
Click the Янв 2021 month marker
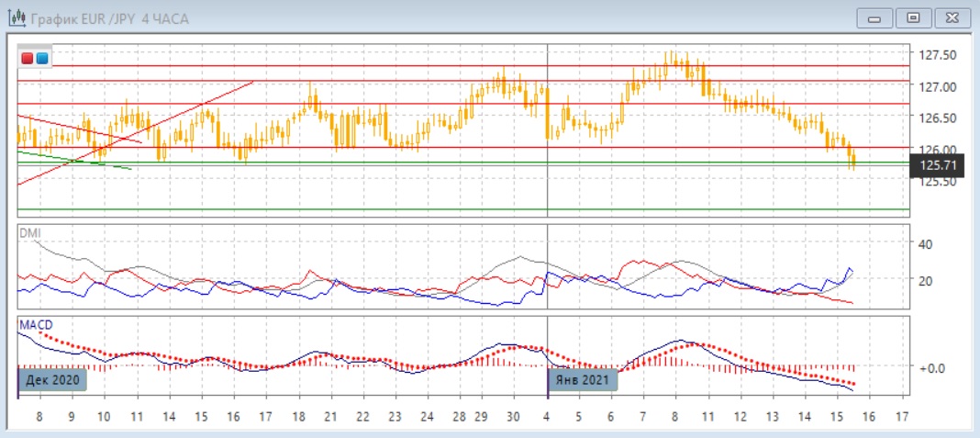click(583, 379)
